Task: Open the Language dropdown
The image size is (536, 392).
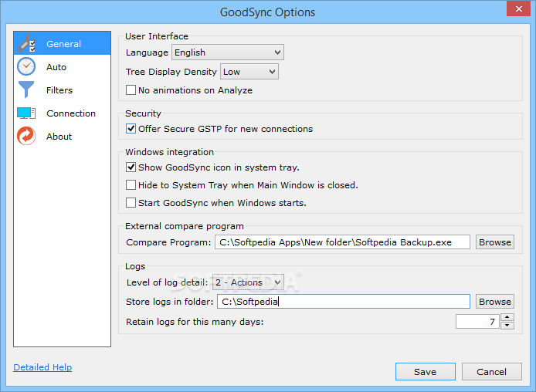Action: (228, 52)
